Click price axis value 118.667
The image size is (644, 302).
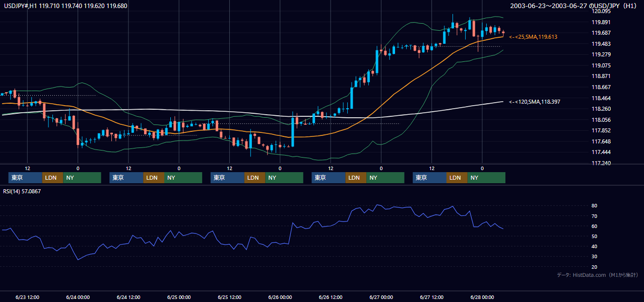point(601,87)
